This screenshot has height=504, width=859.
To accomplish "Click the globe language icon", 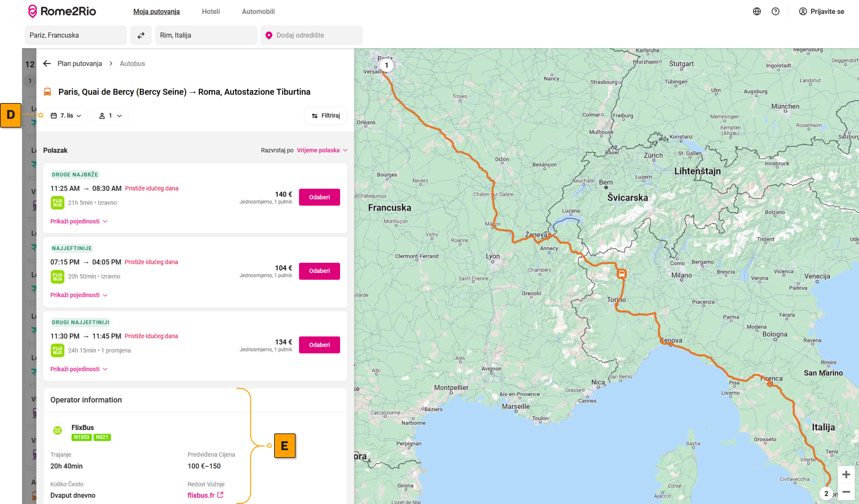I will (x=757, y=12).
